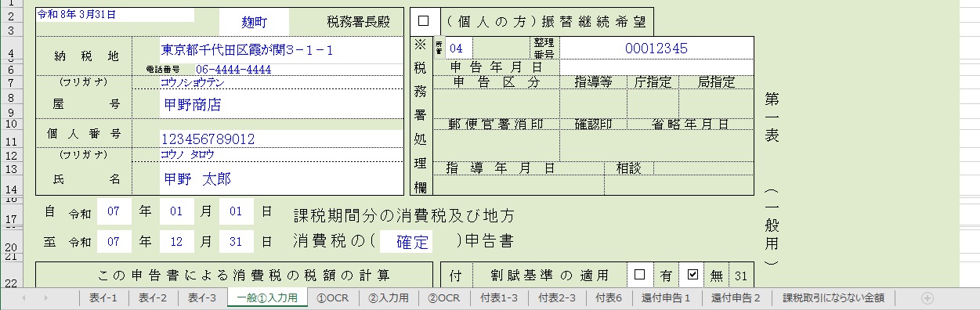Click the 申告年月日 header cell
980x310 pixels.
(x=497, y=67)
